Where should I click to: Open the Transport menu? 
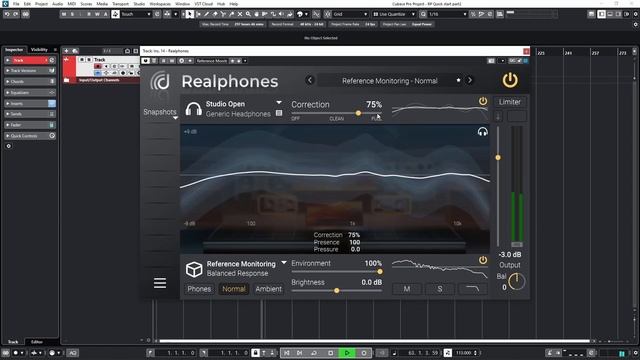(120, 4)
